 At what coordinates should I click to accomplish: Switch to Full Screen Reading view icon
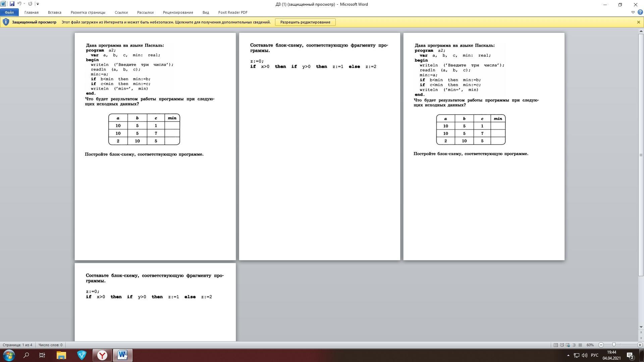point(562,345)
